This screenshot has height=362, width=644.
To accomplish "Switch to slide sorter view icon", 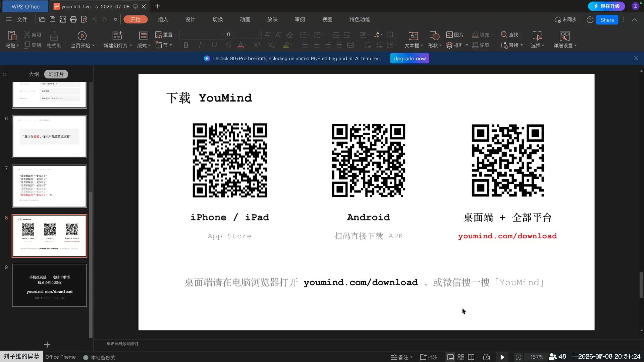I will [x=461, y=357].
